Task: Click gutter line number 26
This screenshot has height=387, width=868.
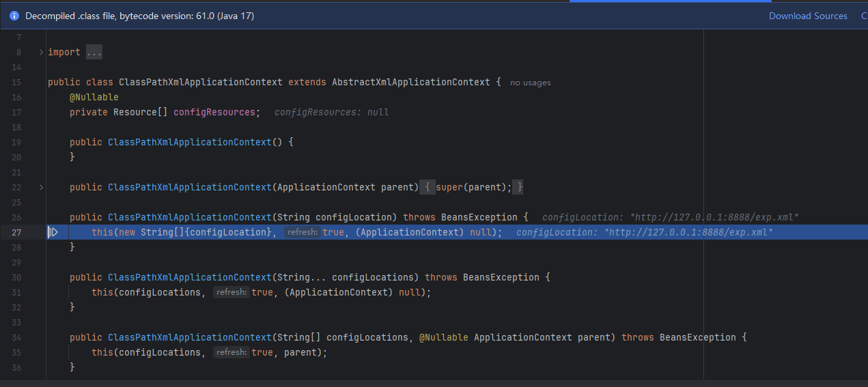Action: pyautogui.click(x=17, y=217)
